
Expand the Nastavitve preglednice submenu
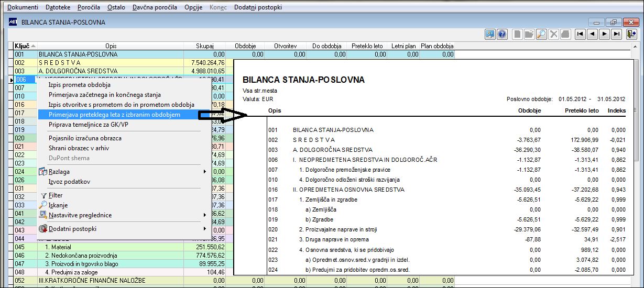point(124,215)
